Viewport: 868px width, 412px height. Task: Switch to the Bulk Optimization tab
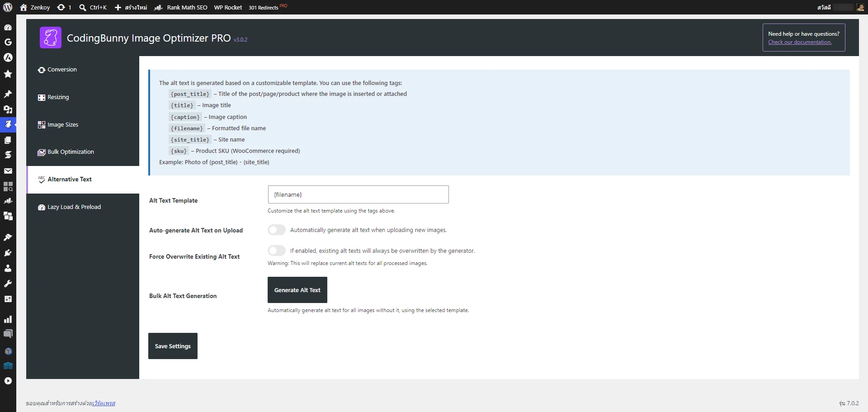coord(83,152)
